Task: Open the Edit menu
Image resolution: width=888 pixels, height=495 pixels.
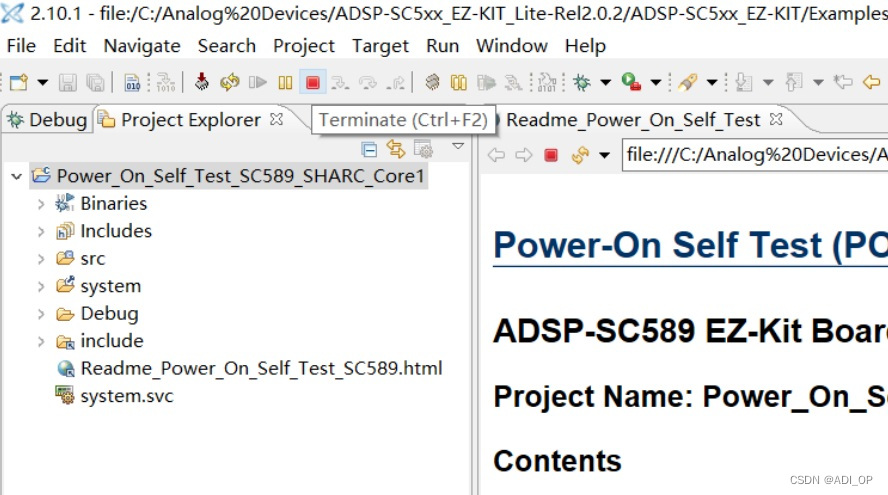Action: pyautogui.click(x=69, y=45)
